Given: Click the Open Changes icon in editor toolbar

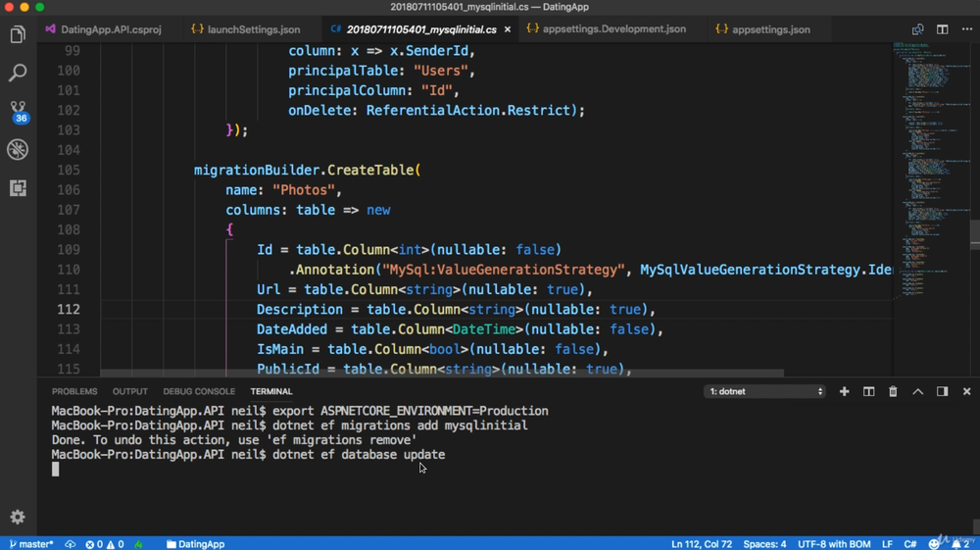Looking at the screenshot, I should coord(917,29).
